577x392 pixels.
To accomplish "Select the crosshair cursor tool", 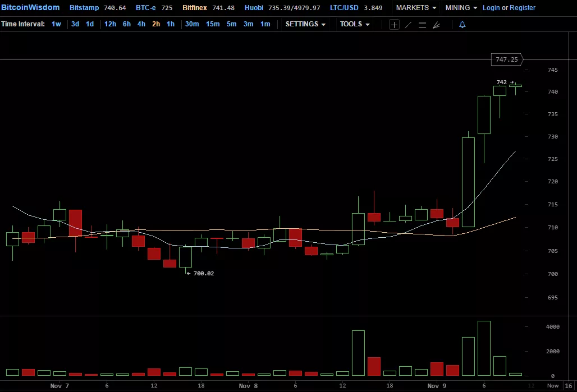I will point(394,25).
